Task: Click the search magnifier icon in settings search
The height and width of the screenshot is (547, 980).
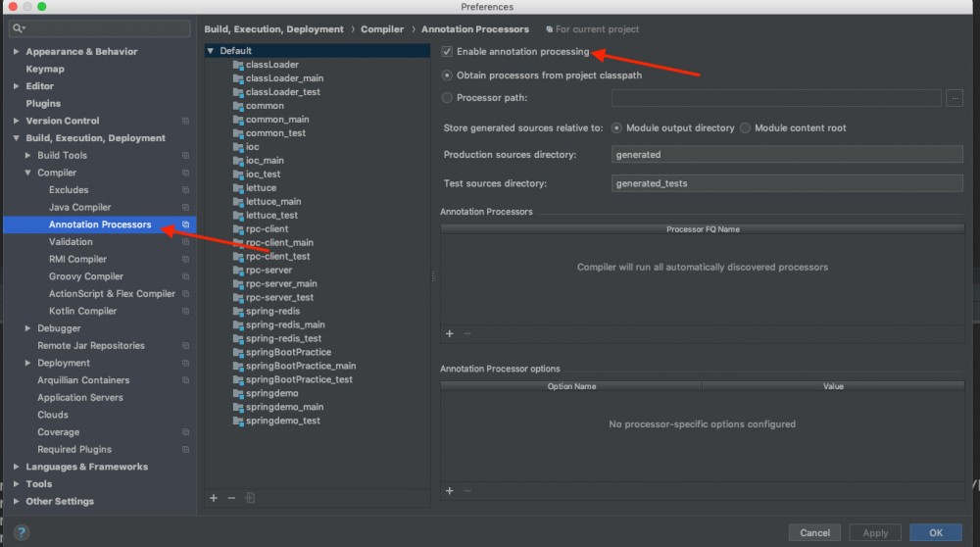Action: [x=20, y=28]
